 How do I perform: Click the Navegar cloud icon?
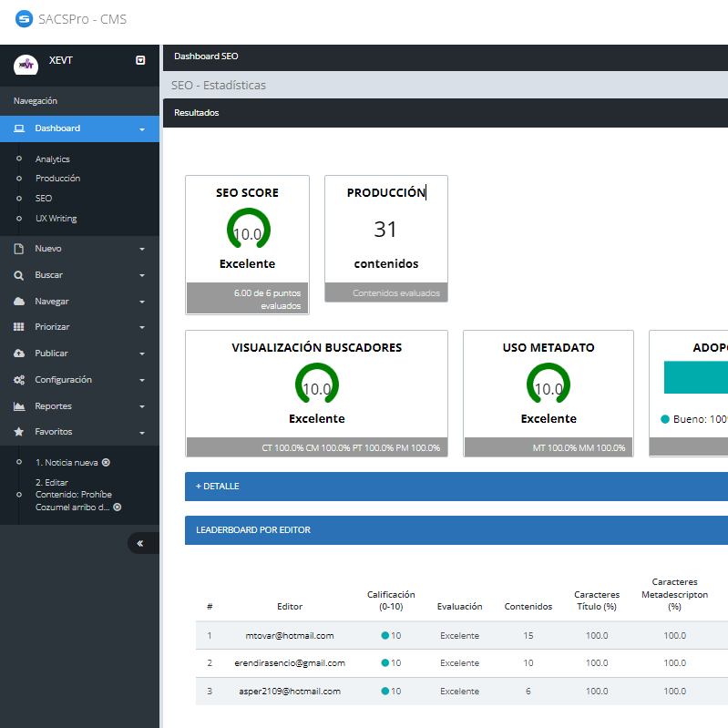pos(19,302)
